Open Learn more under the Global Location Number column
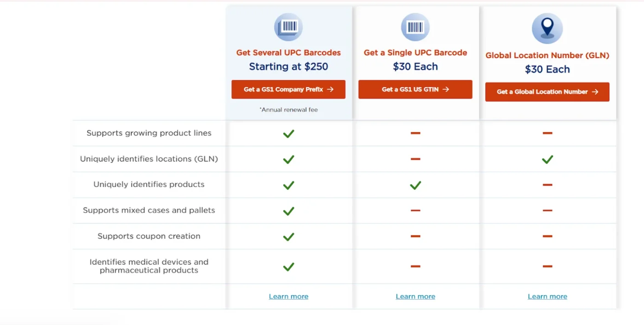The height and width of the screenshot is (325, 644). (x=547, y=296)
